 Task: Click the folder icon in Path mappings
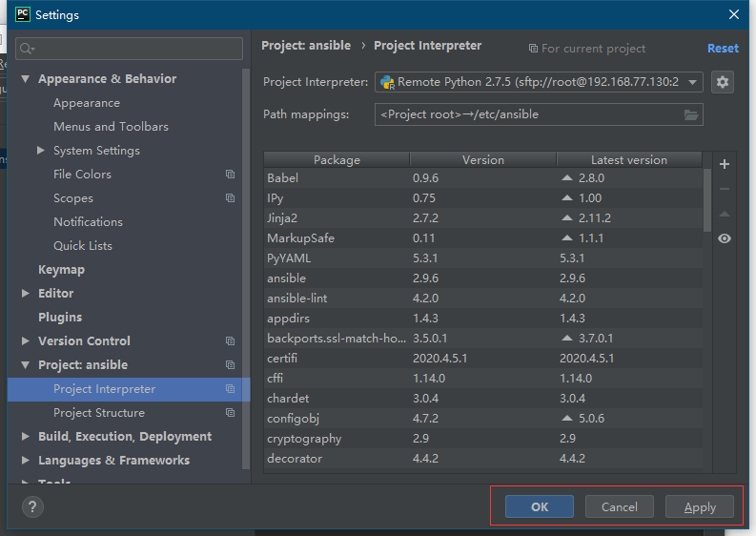[x=691, y=114]
